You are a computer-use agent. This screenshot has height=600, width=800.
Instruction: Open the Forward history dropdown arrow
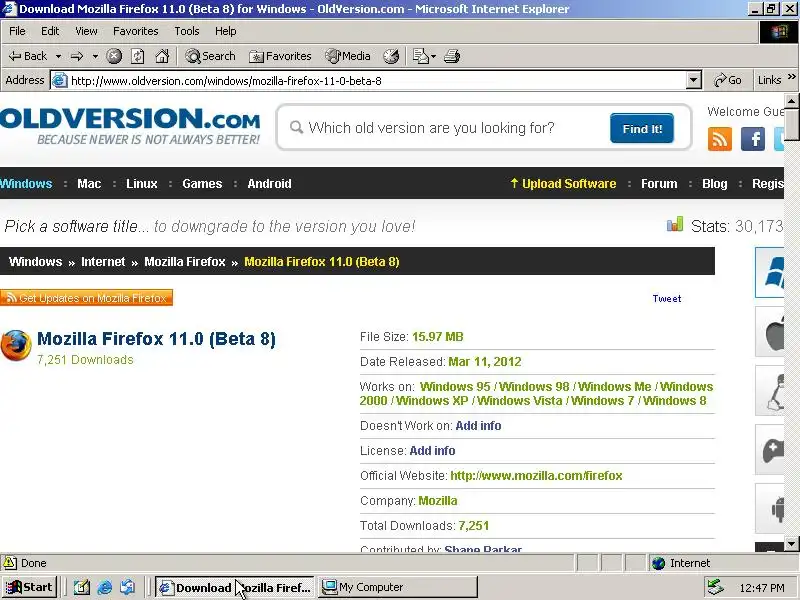[x=95, y=56]
